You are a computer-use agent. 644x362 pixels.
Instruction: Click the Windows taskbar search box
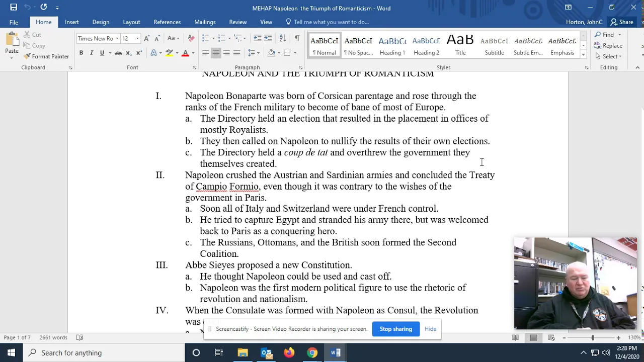[x=104, y=353]
